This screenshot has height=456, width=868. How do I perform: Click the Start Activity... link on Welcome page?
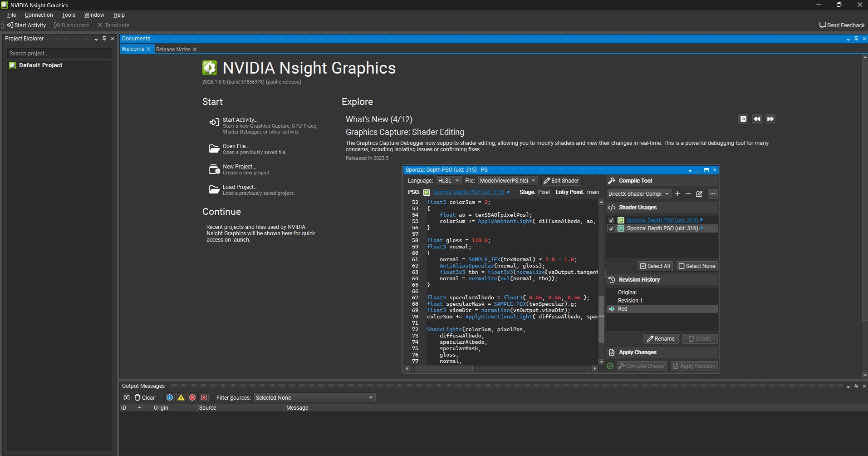click(240, 120)
